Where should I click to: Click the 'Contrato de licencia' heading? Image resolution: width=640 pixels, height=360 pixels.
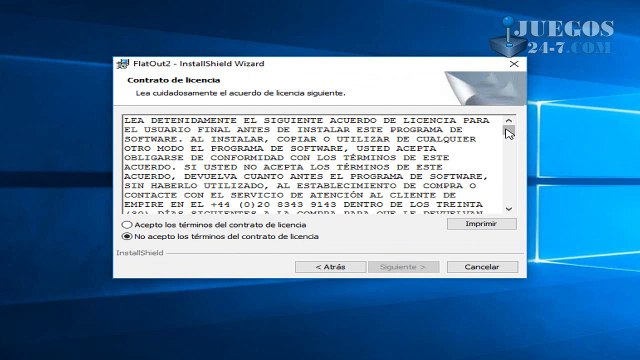173,80
